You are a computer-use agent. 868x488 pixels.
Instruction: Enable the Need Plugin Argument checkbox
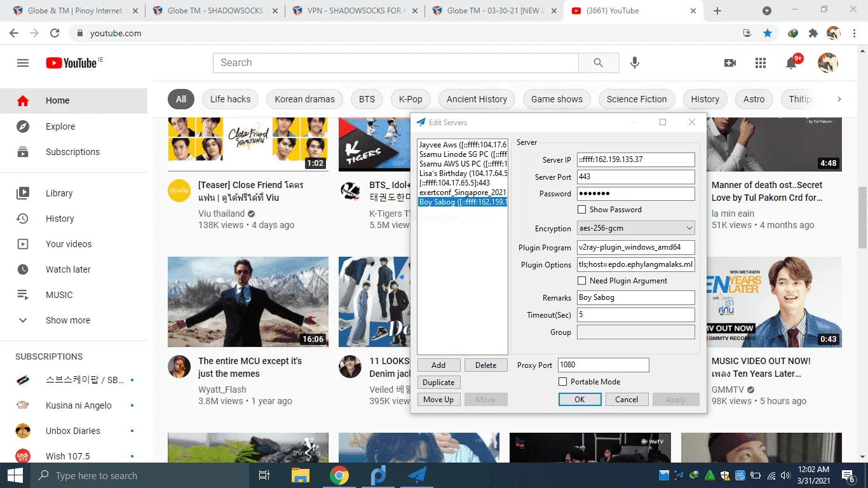click(x=581, y=281)
